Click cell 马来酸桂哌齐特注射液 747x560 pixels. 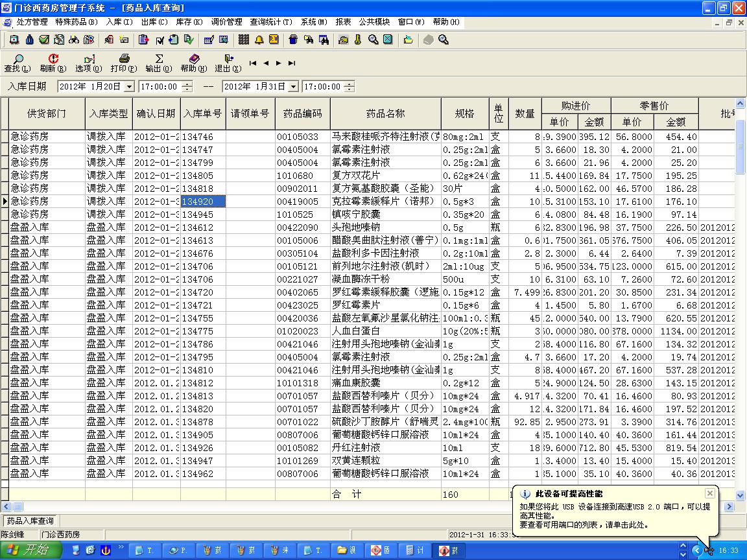pos(385,137)
